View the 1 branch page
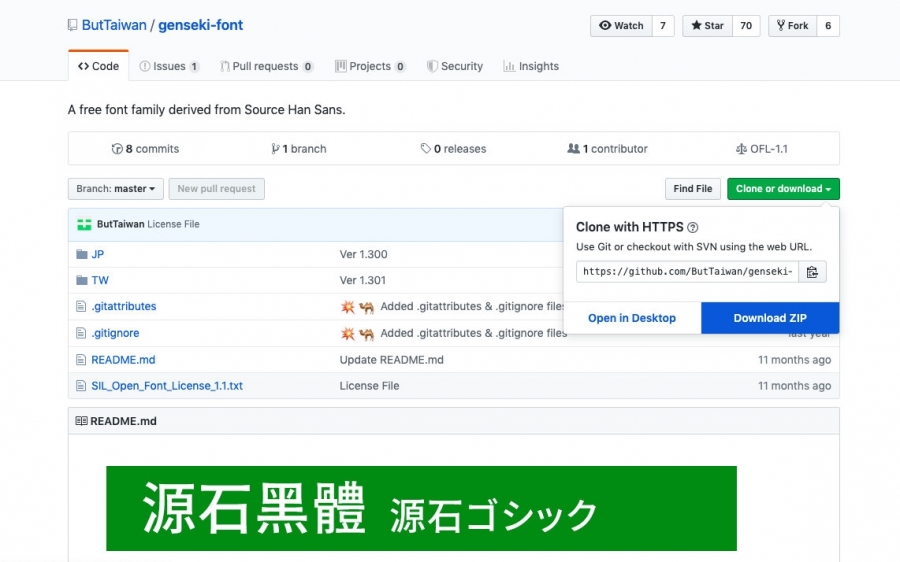 point(298,149)
